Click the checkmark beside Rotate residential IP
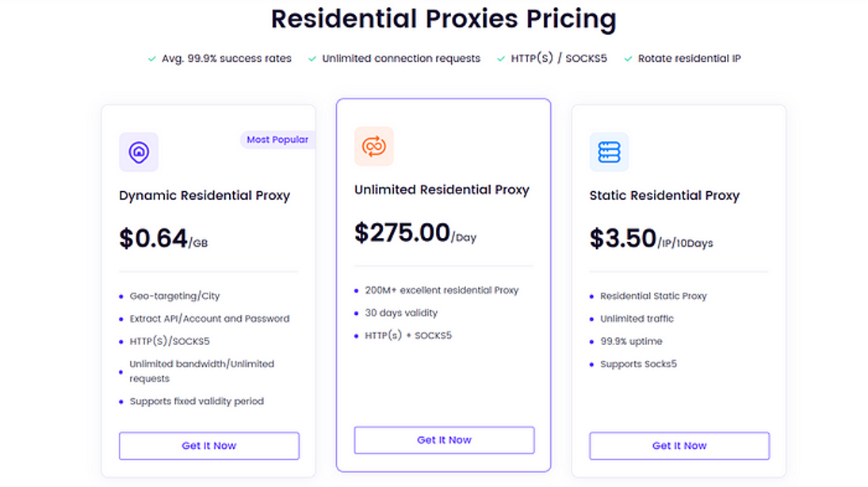 628,59
